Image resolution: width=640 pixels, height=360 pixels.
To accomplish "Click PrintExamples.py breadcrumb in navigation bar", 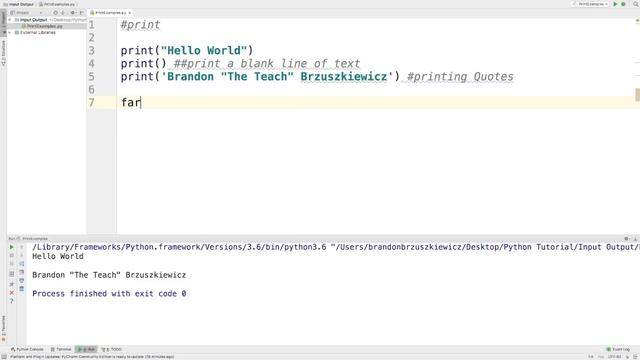I will (57, 4).
